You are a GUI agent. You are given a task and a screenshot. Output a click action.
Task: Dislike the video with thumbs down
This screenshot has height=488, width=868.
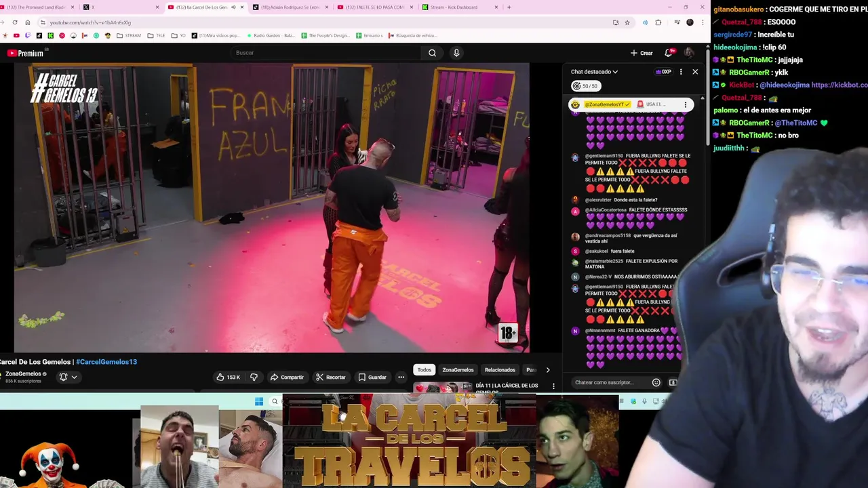pyautogui.click(x=254, y=377)
